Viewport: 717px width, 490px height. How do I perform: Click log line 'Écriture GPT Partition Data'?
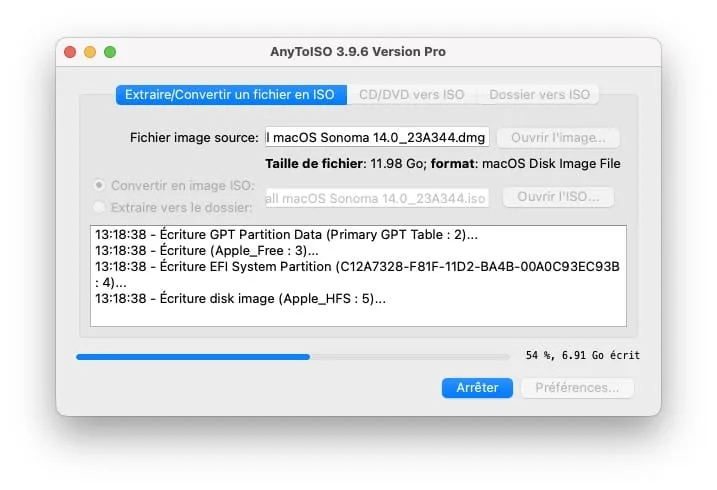click(x=286, y=234)
